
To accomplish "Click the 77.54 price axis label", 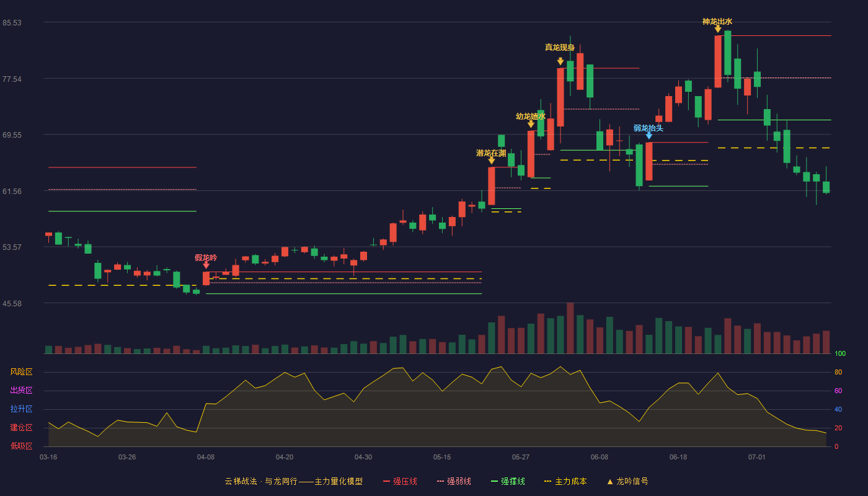I will pos(12,79).
